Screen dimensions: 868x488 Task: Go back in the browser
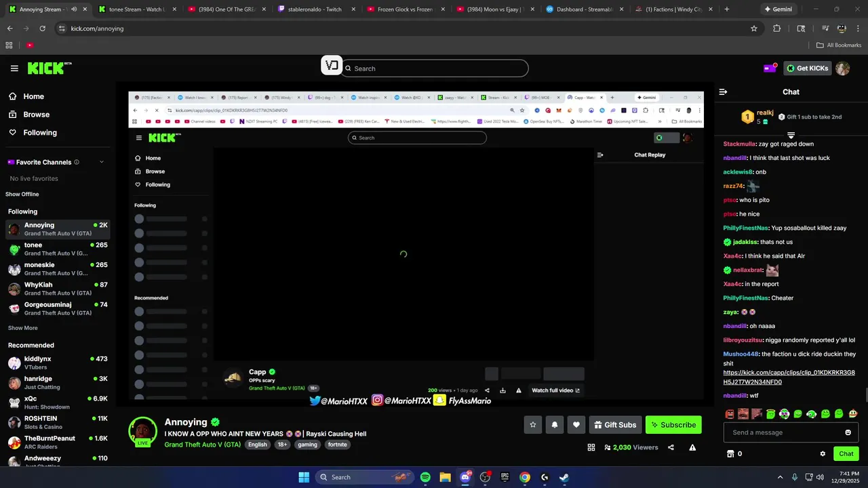click(9, 28)
